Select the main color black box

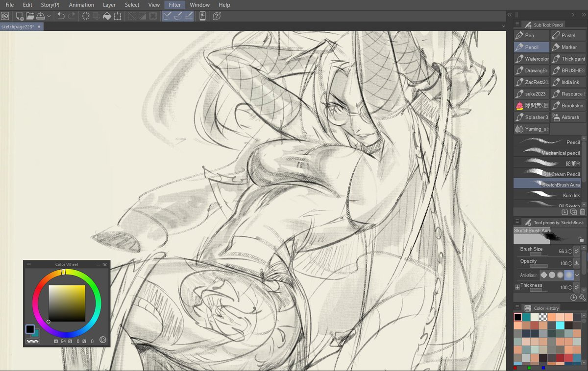30,329
